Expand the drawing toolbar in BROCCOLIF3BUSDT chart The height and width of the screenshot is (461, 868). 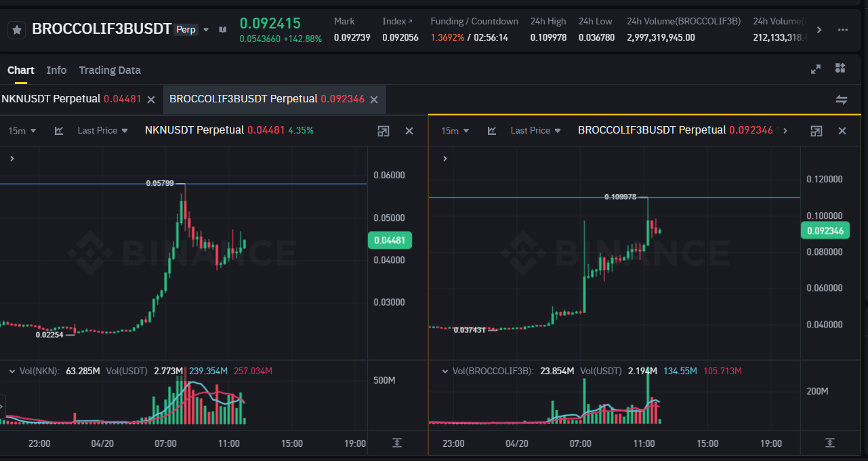coord(445,159)
